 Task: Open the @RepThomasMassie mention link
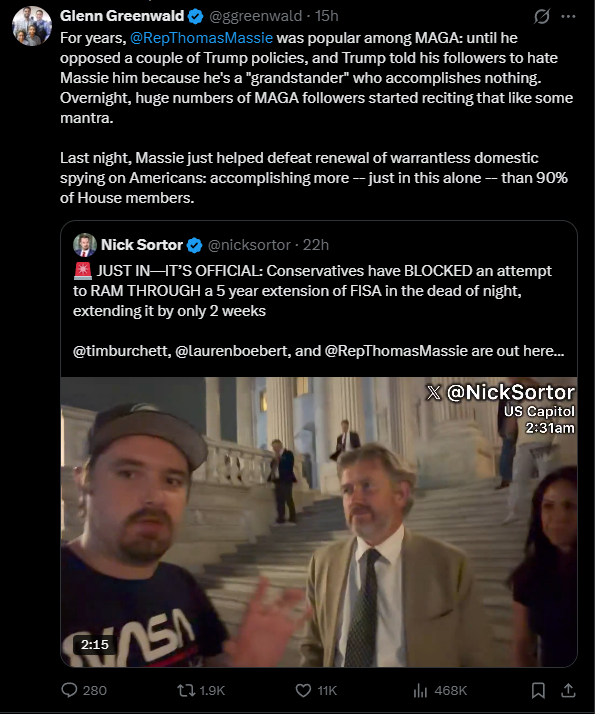click(201, 38)
